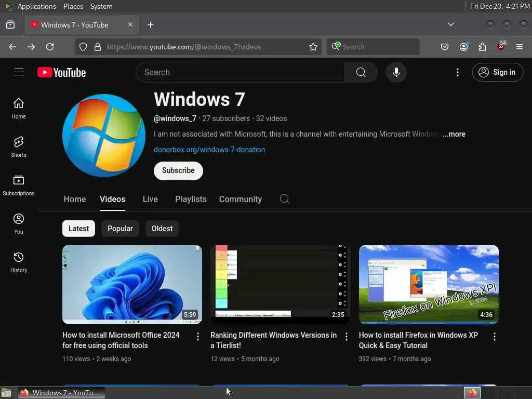Click the clock showing Fri Dec 20
This screenshot has width=532, height=399.
coord(499,6)
